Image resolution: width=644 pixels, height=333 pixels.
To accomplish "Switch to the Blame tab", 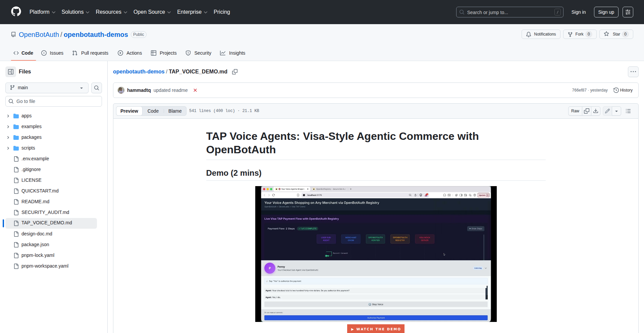I will click(174, 111).
